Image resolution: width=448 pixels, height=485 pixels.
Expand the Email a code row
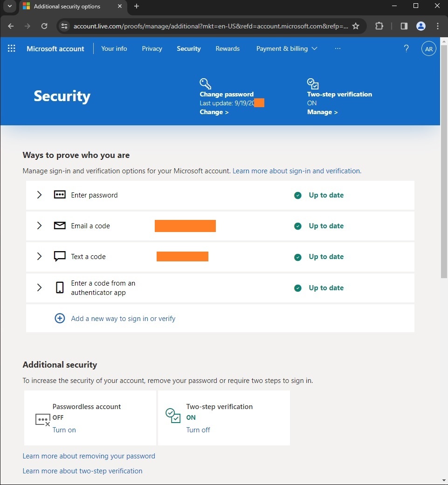[39, 225]
